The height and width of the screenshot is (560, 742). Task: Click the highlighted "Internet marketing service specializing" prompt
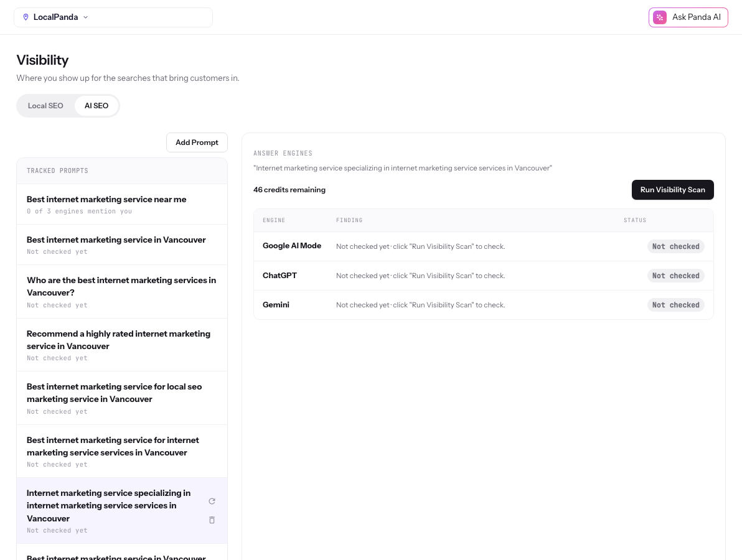coord(122,510)
